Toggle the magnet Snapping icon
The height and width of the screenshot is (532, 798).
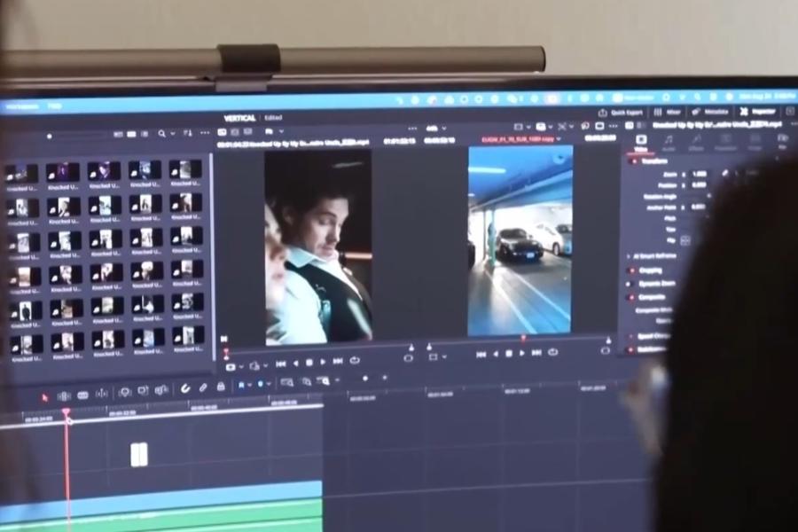[x=184, y=389]
